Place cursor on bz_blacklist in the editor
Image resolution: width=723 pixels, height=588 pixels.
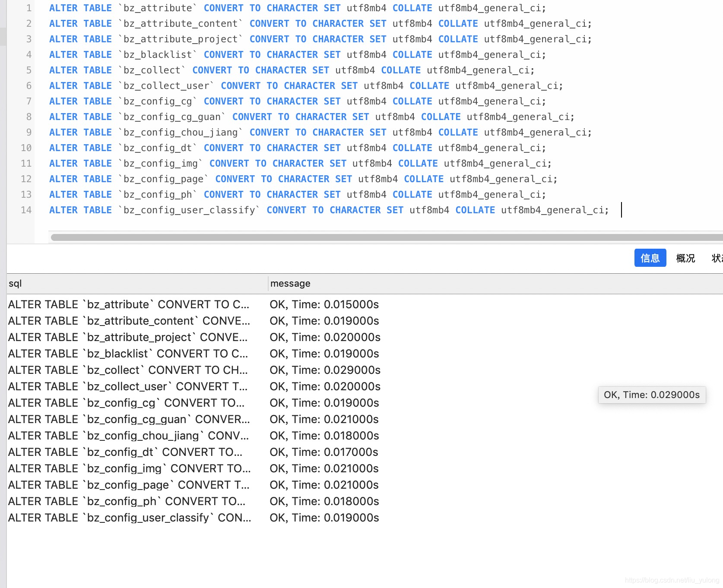coord(158,55)
